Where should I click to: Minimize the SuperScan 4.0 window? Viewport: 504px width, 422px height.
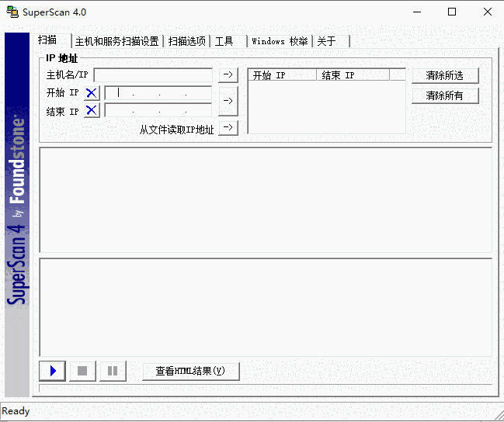point(417,12)
